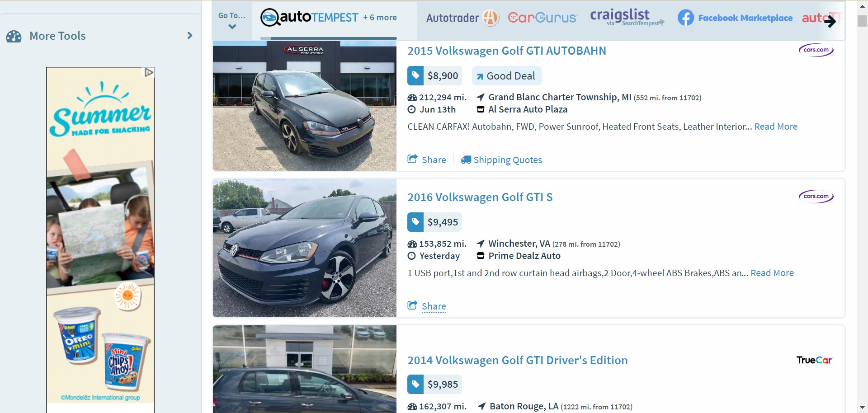Expand the More Tools chevron arrow

click(x=190, y=35)
